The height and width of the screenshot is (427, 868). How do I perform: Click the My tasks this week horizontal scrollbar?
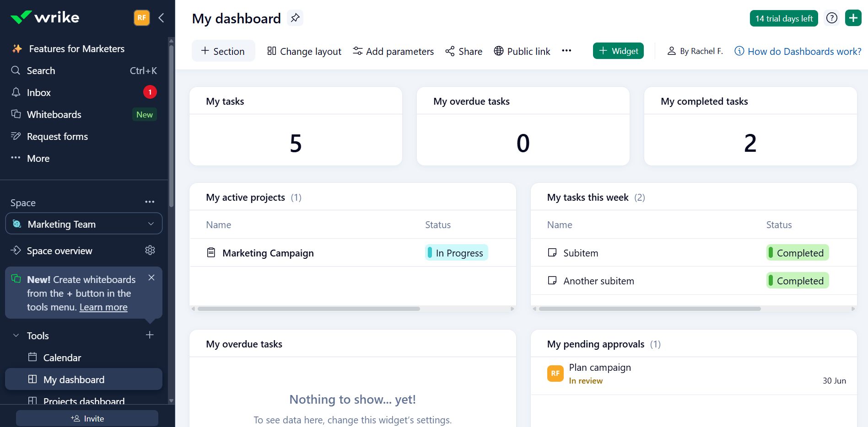click(650, 309)
